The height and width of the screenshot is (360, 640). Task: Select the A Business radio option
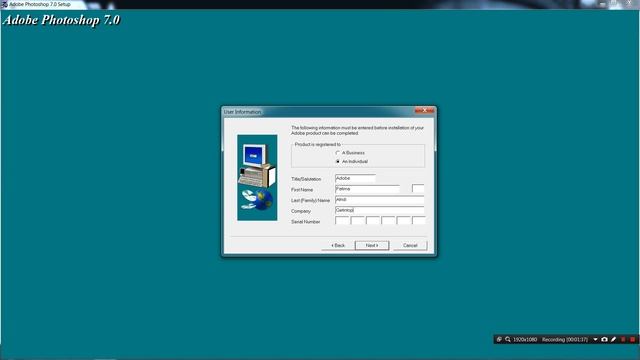[338, 153]
